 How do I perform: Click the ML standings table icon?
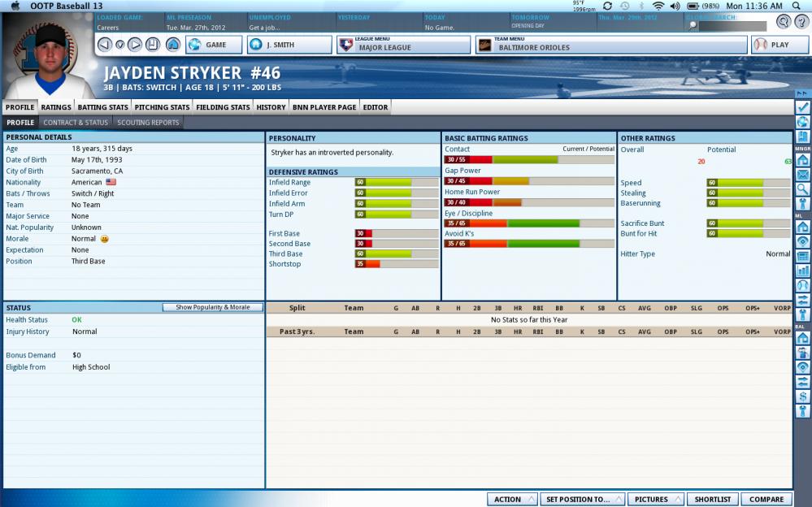coord(803,256)
